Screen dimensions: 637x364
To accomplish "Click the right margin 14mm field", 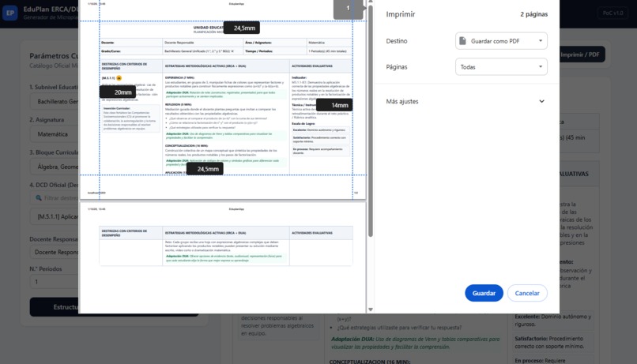I will [x=334, y=105].
